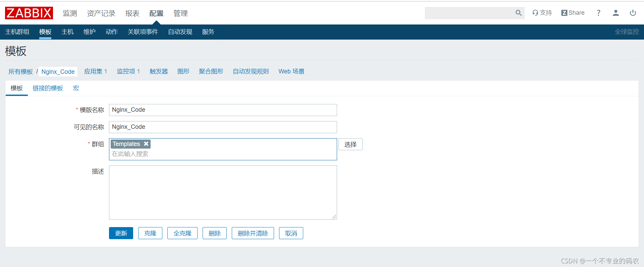The height and width of the screenshot is (267, 644).
Task: Switch to the 宏 tab
Action: point(76,88)
